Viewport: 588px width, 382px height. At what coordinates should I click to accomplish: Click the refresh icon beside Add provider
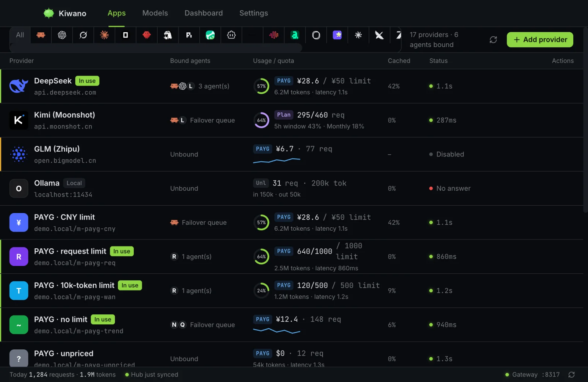point(493,40)
